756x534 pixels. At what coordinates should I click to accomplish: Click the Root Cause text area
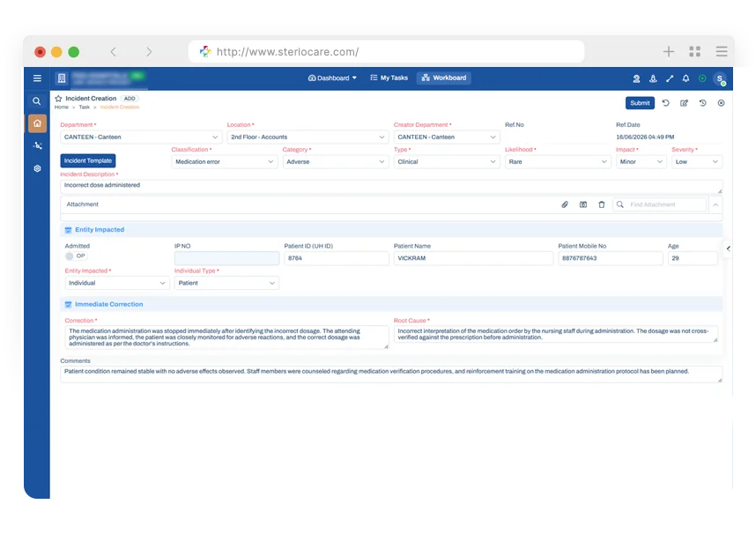tap(555, 334)
